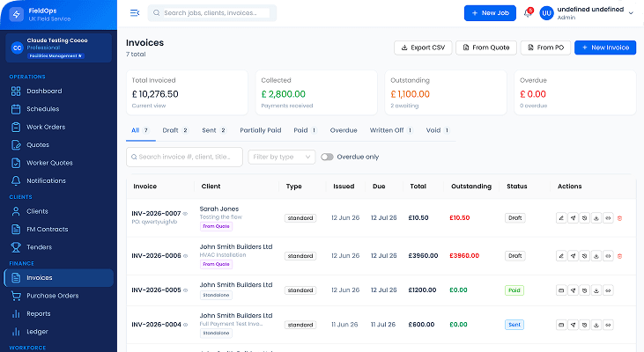This screenshot has width=644, height=352.
Task: Go to Work Orders in sidebar
Action: pyautogui.click(x=58, y=128)
